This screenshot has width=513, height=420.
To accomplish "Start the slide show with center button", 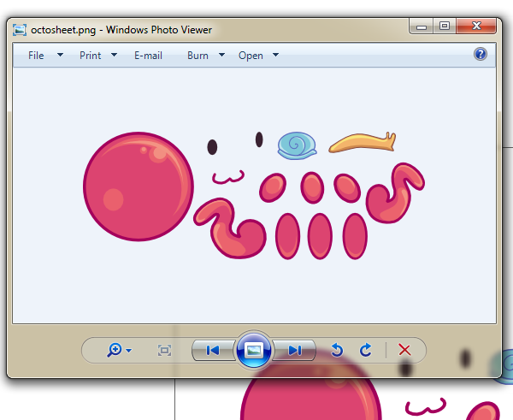I will click(253, 350).
